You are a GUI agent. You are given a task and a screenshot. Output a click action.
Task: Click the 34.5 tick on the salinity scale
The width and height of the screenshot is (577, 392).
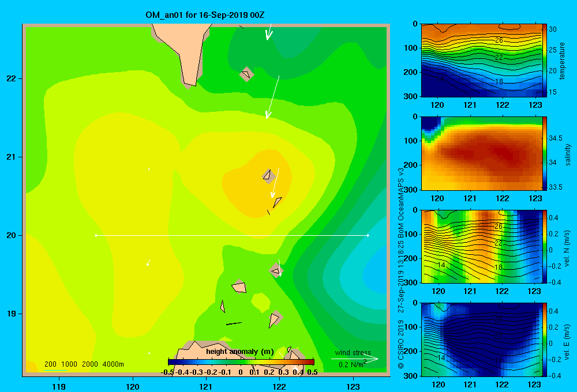click(555, 138)
